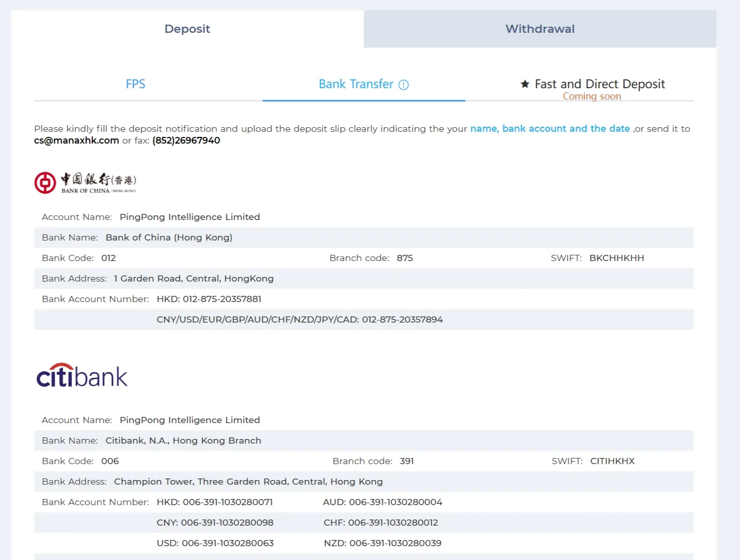Click the Branch code value 875

point(405,258)
